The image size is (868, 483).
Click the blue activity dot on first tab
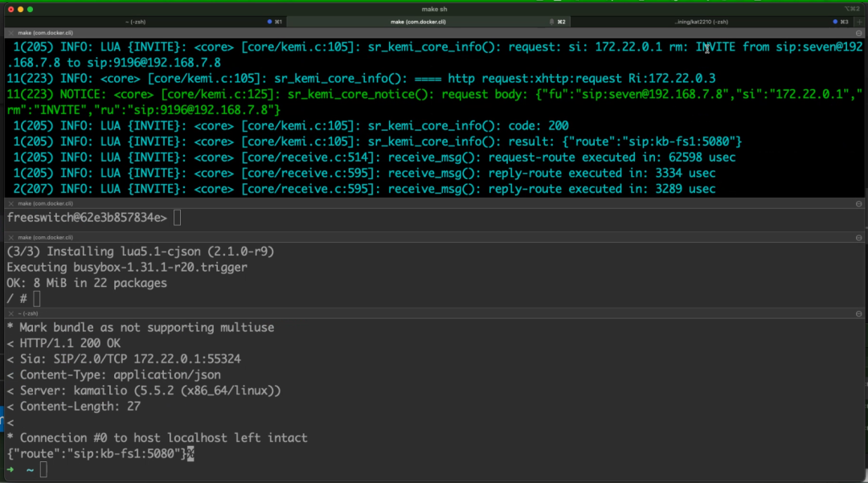269,22
